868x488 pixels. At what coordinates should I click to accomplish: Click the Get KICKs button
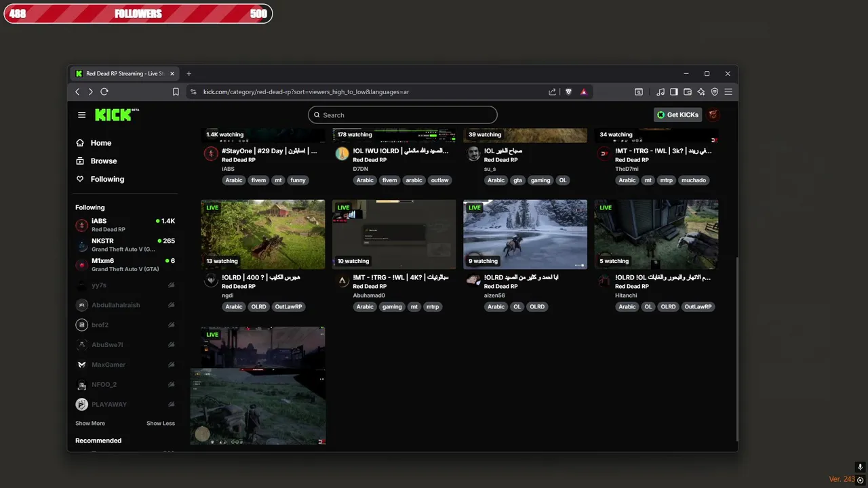click(677, 115)
